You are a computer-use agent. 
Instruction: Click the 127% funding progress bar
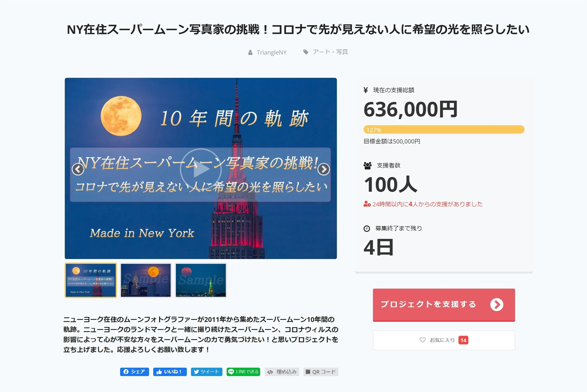[444, 129]
